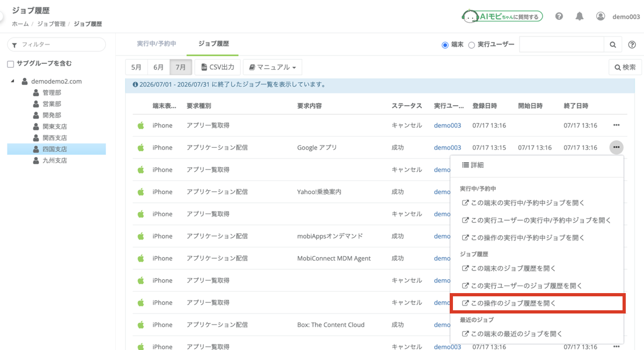Open demo003 link in the first row
Viewport: 644px width, 350px height.
tap(448, 125)
